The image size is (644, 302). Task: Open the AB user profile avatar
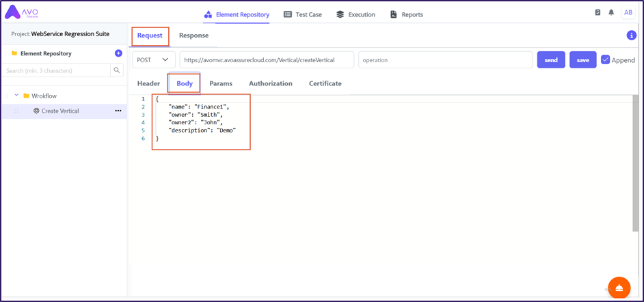[x=628, y=13]
